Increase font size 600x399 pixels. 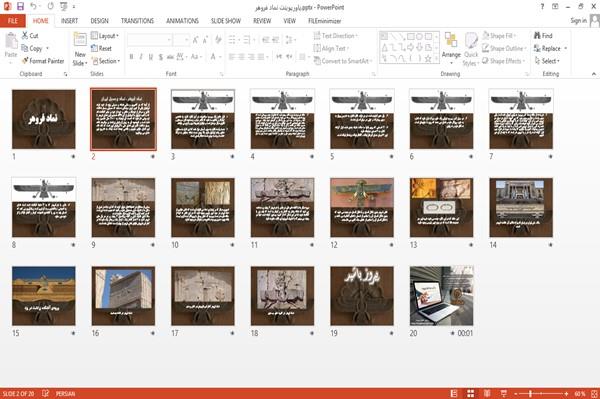[x=196, y=40]
